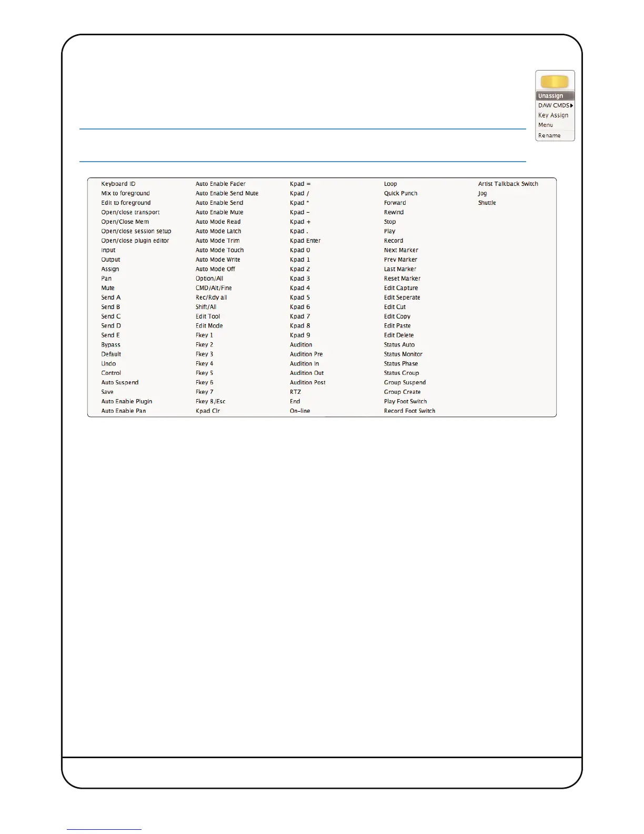This screenshot has height=834, width=644.
Task: Choose Key Assign from the menu
Action: click(553, 115)
